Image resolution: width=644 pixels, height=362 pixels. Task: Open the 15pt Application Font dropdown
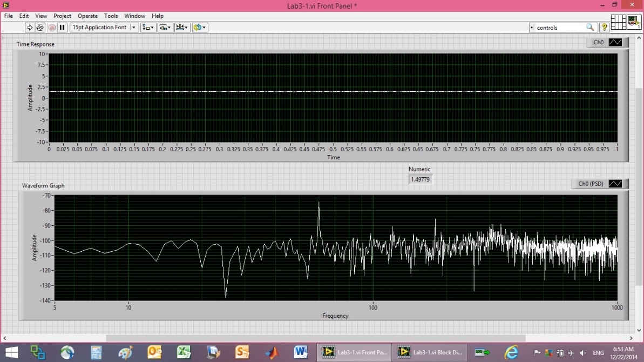[104, 27]
